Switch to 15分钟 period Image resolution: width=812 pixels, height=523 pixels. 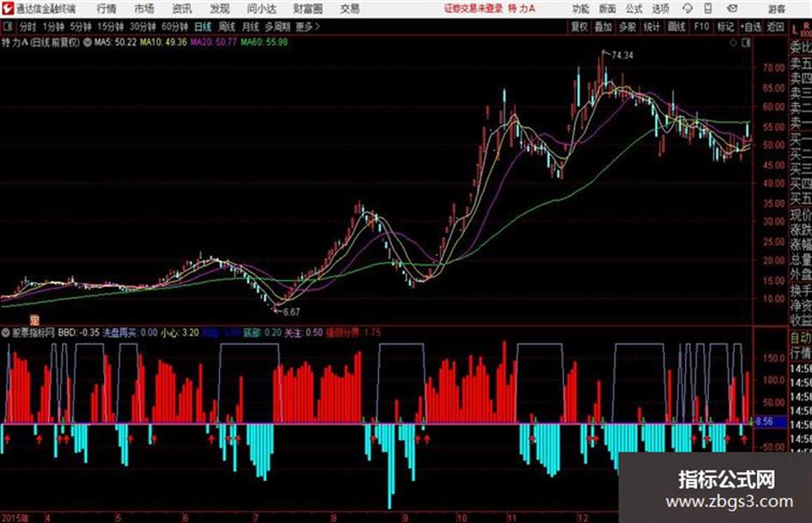coord(110,27)
